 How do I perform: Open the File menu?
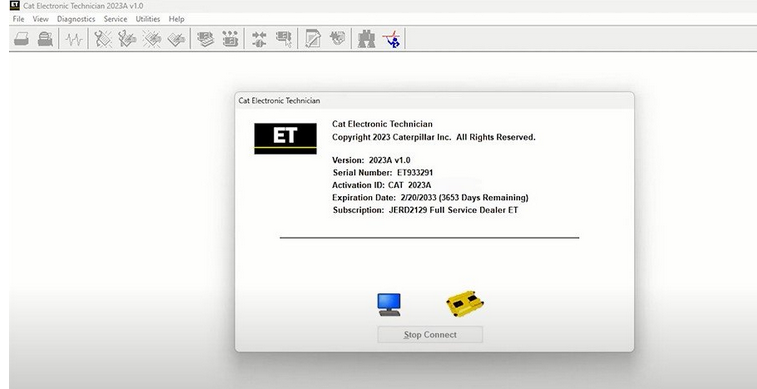18,19
